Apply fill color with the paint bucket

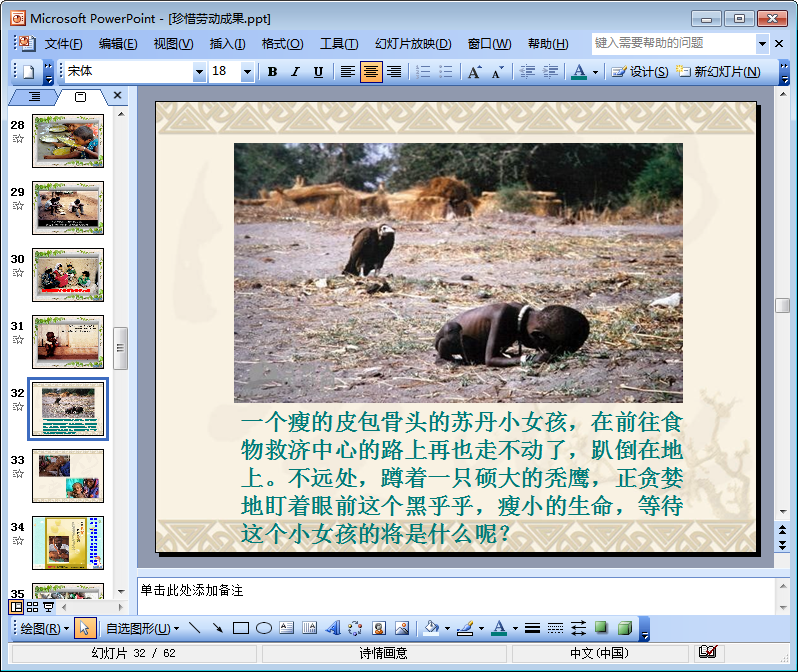click(432, 628)
